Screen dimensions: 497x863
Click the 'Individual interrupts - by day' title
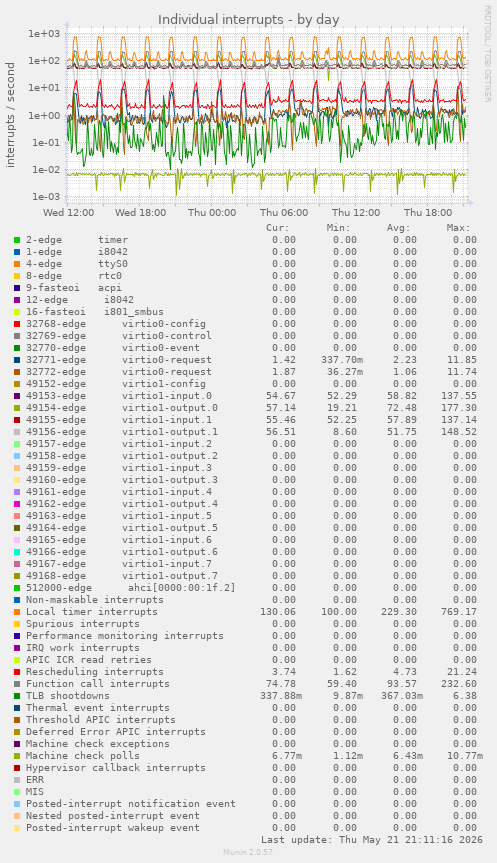249,20
